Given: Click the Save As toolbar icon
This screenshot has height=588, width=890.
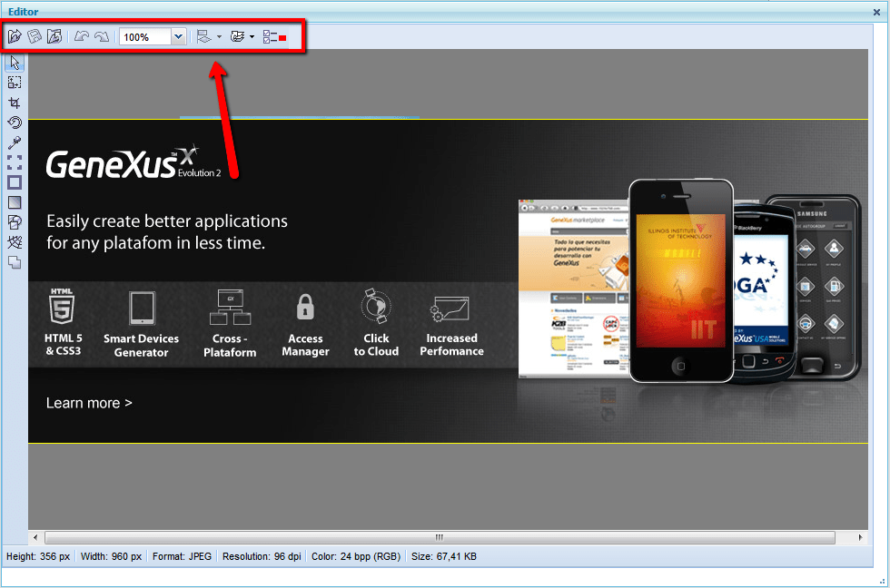Looking at the screenshot, I should coord(54,37).
